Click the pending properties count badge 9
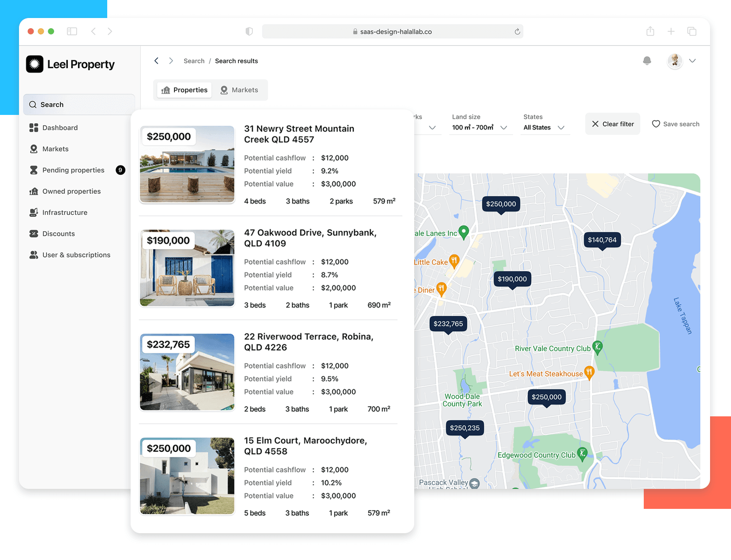Viewport: 731px width, 560px height. coord(120,170)
